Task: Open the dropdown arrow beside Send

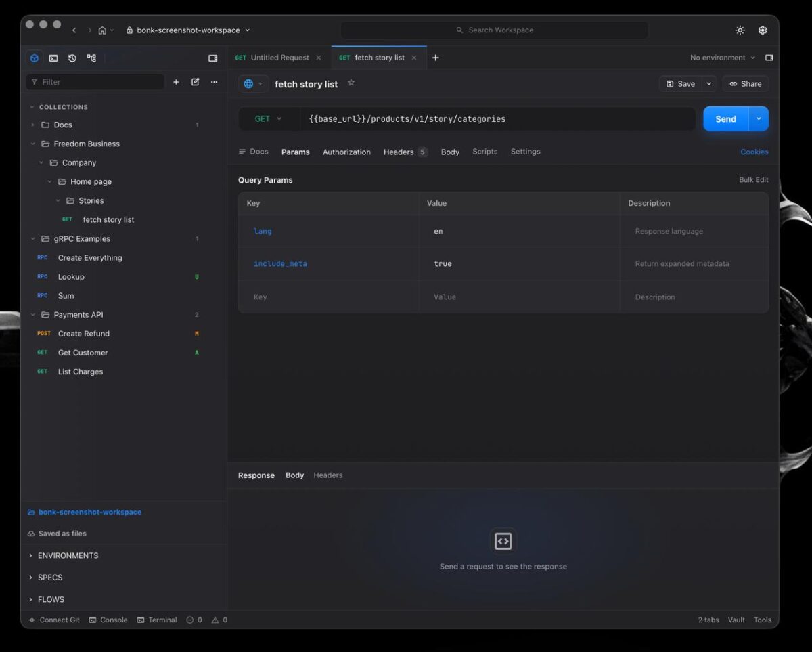Action: click(x=759, y=119)
